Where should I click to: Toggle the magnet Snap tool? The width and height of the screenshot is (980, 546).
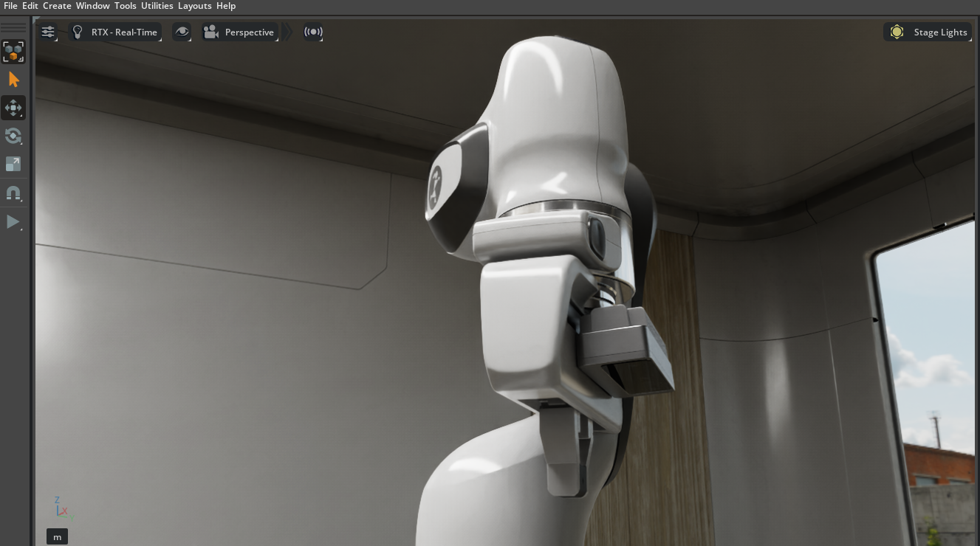pos(13,193)
